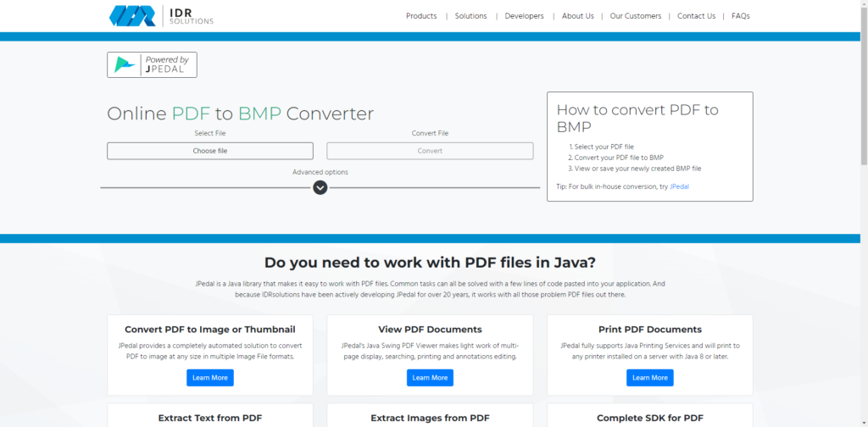The width and height of the screenshot is (868, 427).
Task: Click the Convert File label
Action: (430, 133)
